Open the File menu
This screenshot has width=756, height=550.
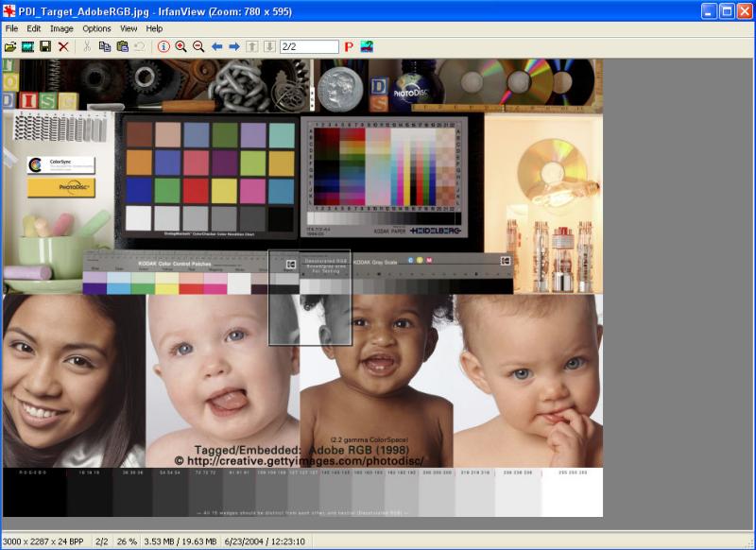coord(11,28)
